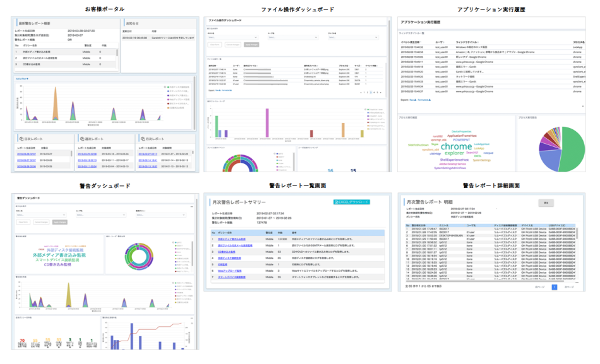The width and height of the screenshot is (600, 364).
Task: Click the scrollbar of latest warning report table
Action: [116, 52]
